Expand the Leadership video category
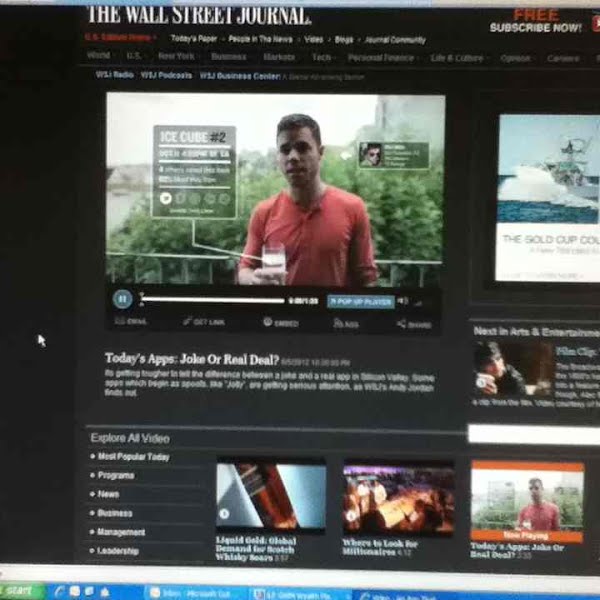600x600 pixels. point(118,551)
